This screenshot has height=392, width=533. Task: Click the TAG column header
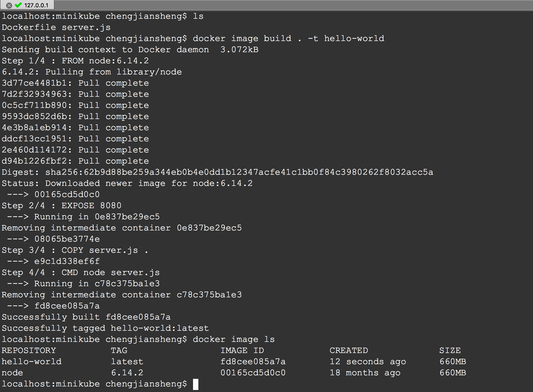click(x=119, y=350)
